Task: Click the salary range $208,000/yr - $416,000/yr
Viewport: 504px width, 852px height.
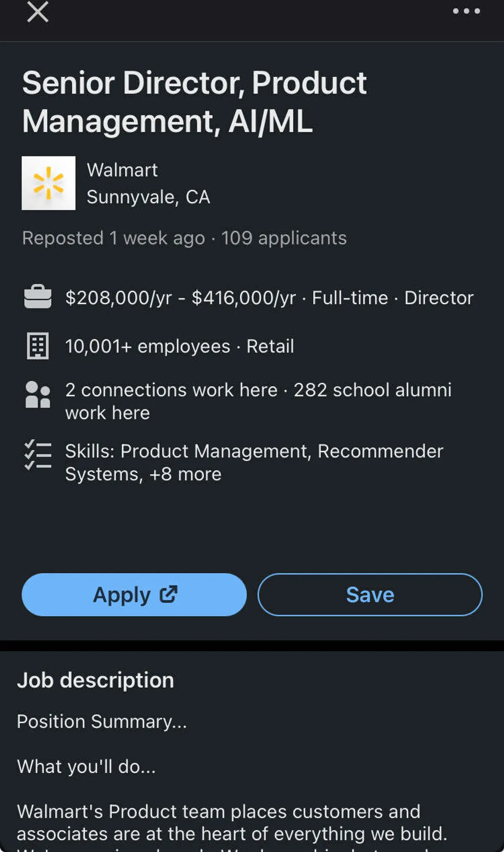Action: pyautogui.click(x=181, y=298)
